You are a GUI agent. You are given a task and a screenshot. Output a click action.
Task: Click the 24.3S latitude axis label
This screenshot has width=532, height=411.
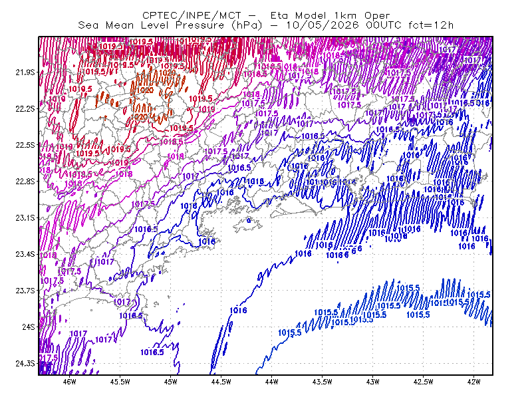click(25, 364)
